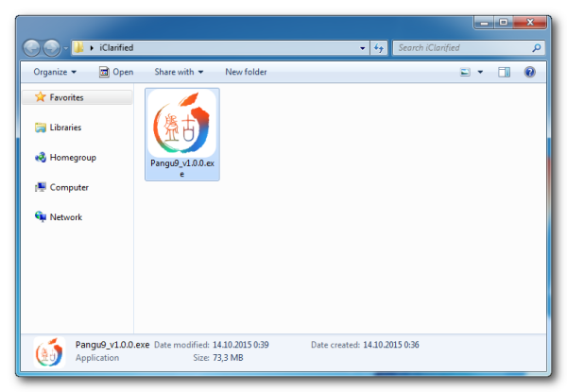Open the Share with dropdown

point(179,72)
